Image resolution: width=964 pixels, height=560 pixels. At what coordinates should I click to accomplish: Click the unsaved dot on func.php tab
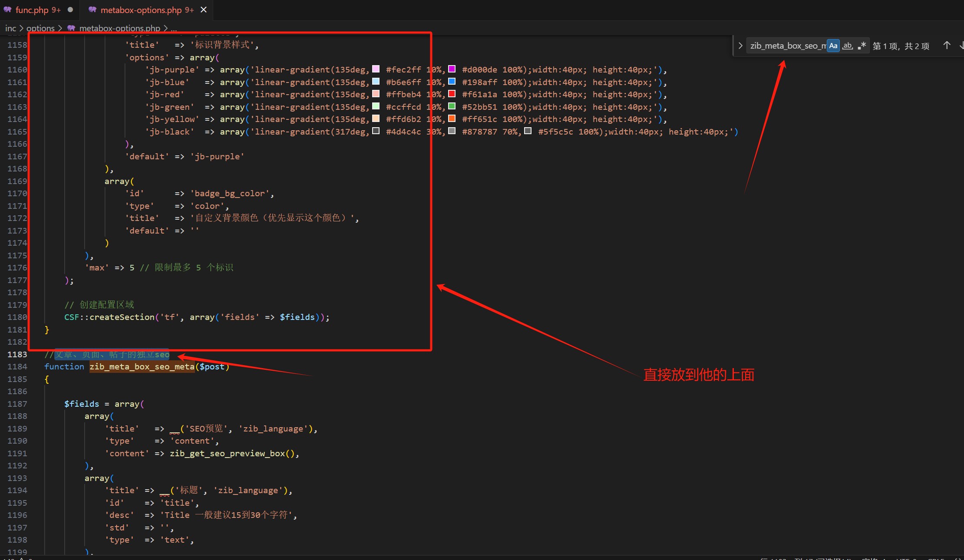coord(70,10)
